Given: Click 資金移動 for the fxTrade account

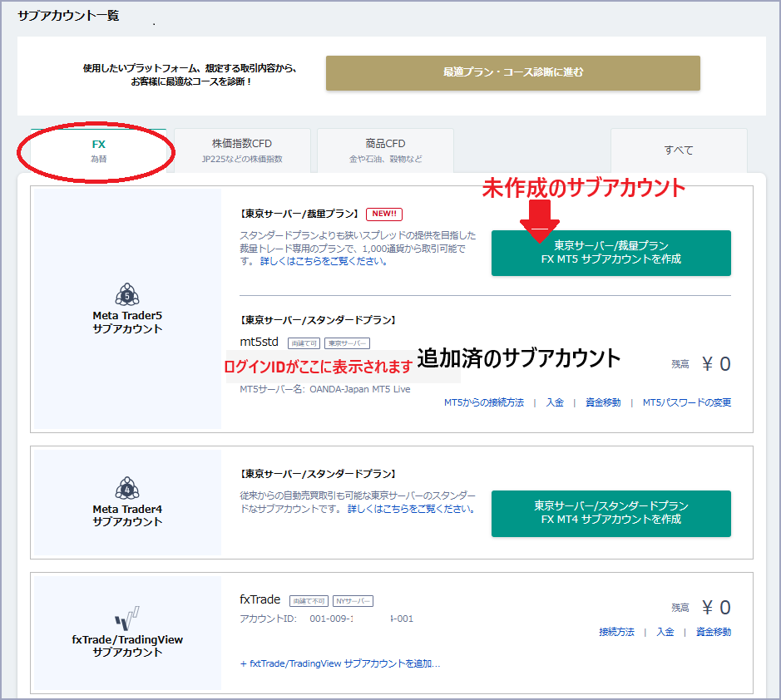Looking at the screenshot, I should click(714, 632).
